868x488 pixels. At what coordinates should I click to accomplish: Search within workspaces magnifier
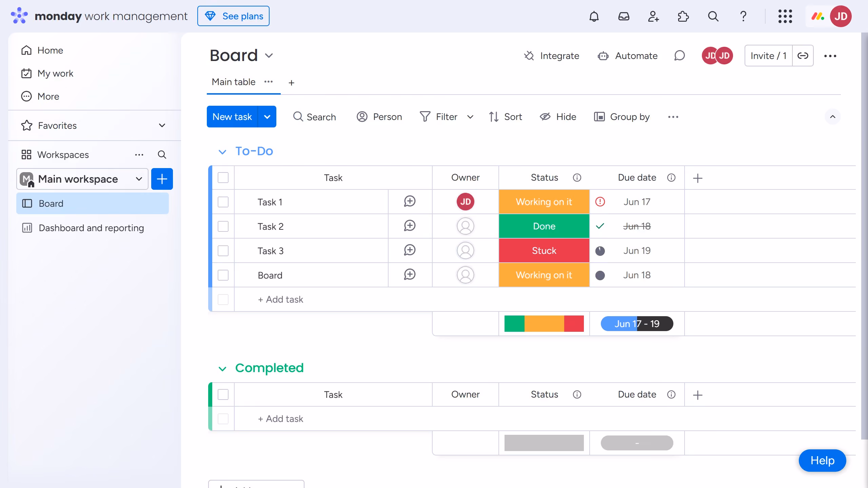[162, 155]
